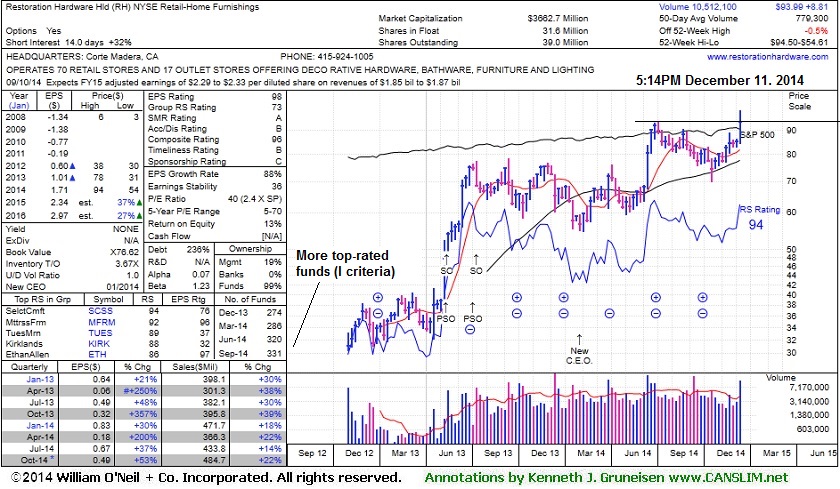Viewport: 840px width, 489px height.
Task: Click the RS Rating 94 label on chart
Action: coord(760,217)
